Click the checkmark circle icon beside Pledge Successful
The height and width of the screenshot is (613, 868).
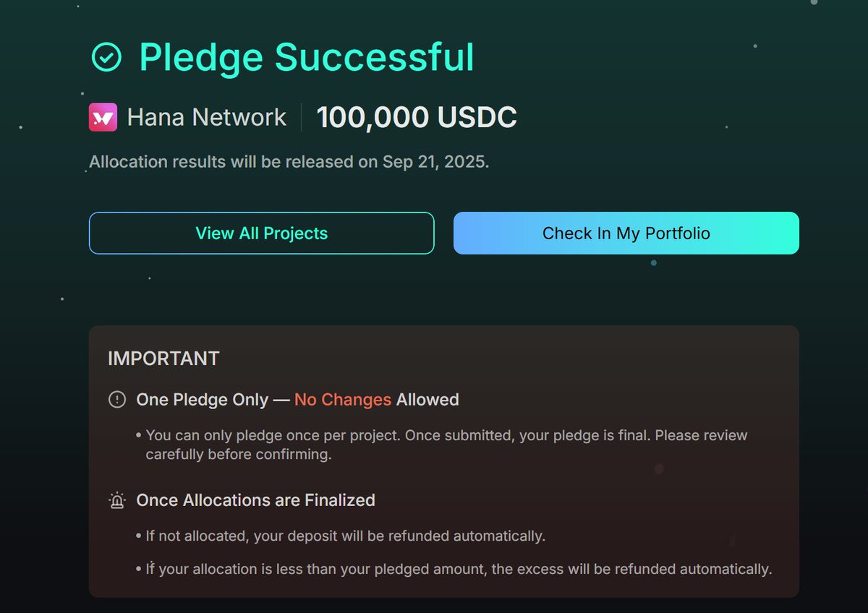click(106, 57)
